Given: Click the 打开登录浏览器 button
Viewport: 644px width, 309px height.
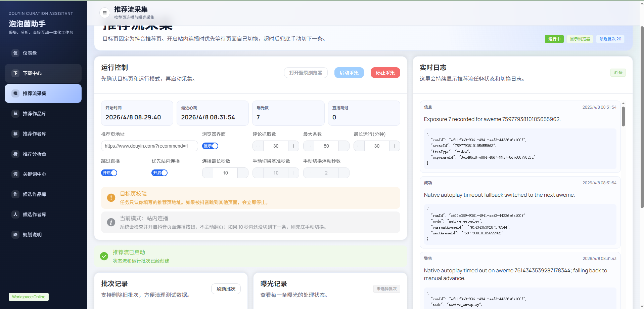Looking at the screenshot, I should tap(306, 73).
